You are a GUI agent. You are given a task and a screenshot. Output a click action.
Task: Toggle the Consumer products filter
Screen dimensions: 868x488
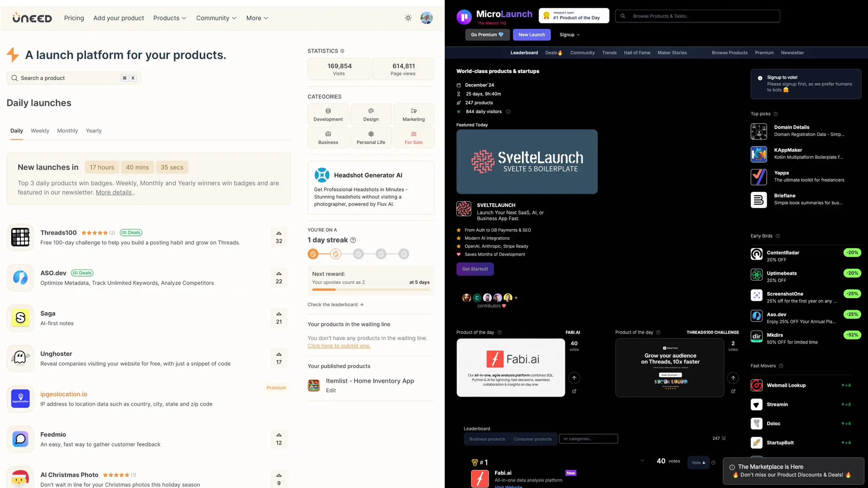point(532,439)
